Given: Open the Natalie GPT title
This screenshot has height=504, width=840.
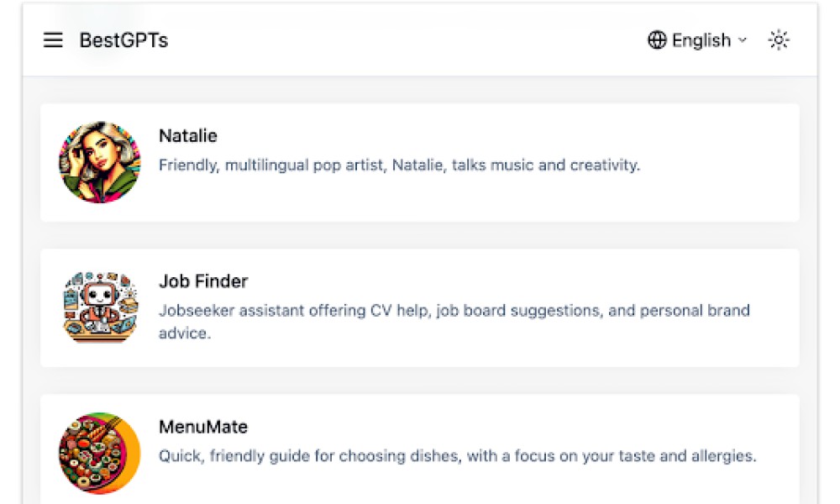Looking at the screenshot, I should point(188,136).
